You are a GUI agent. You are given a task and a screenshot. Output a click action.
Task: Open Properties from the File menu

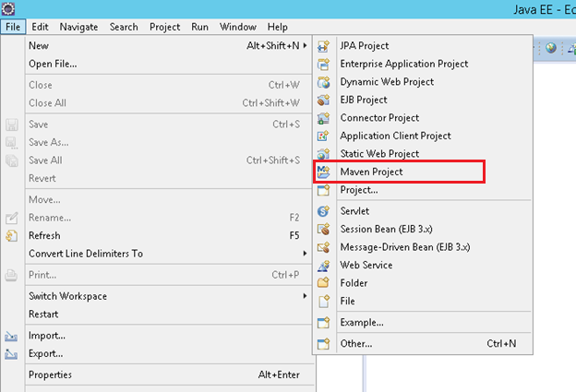(x=50, y=374)
